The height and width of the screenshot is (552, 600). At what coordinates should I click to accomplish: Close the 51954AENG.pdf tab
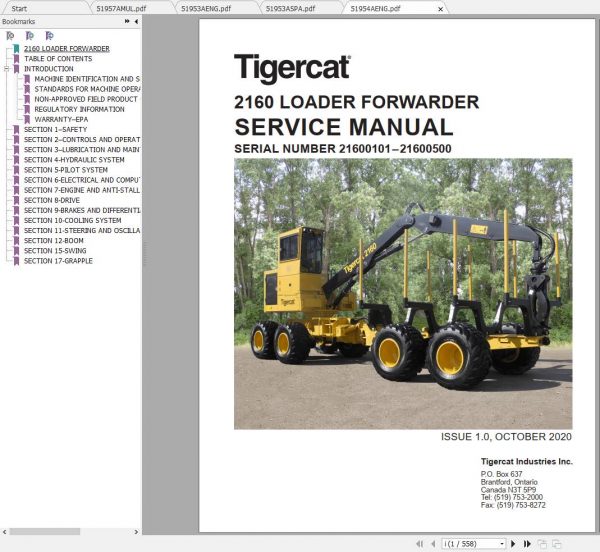(440, 9)
